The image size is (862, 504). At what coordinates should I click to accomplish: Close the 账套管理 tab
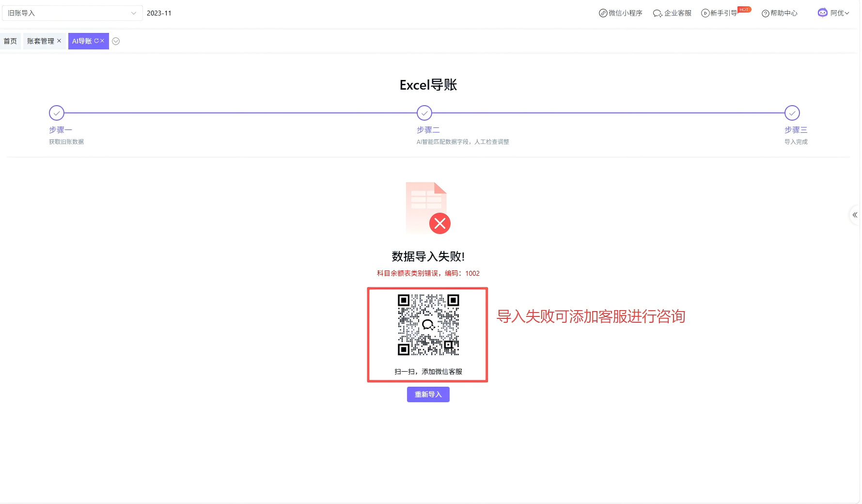coord(59,41)
